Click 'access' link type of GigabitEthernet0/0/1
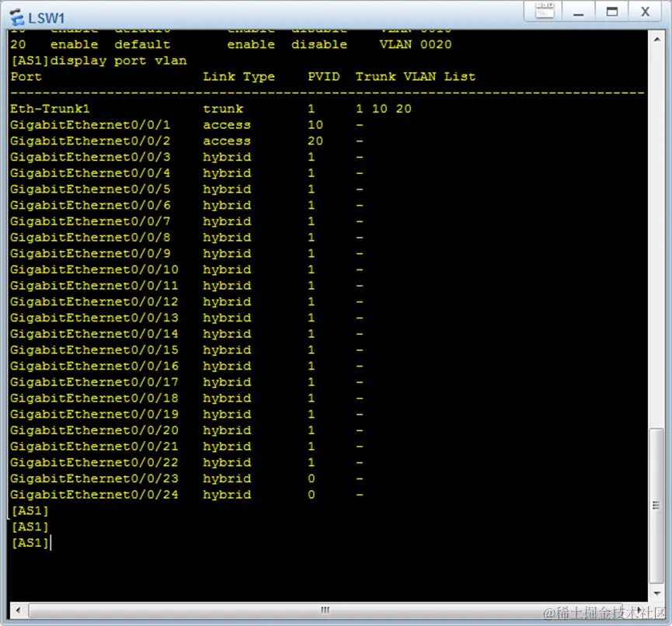This screenshot has width=672, height=626. [227, 125]
